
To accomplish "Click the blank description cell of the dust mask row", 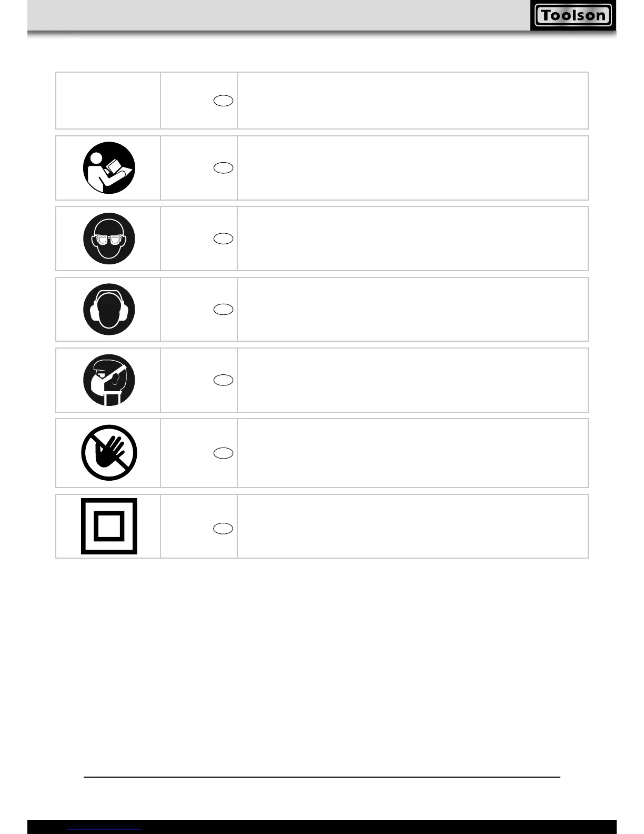I will [412, 380].
